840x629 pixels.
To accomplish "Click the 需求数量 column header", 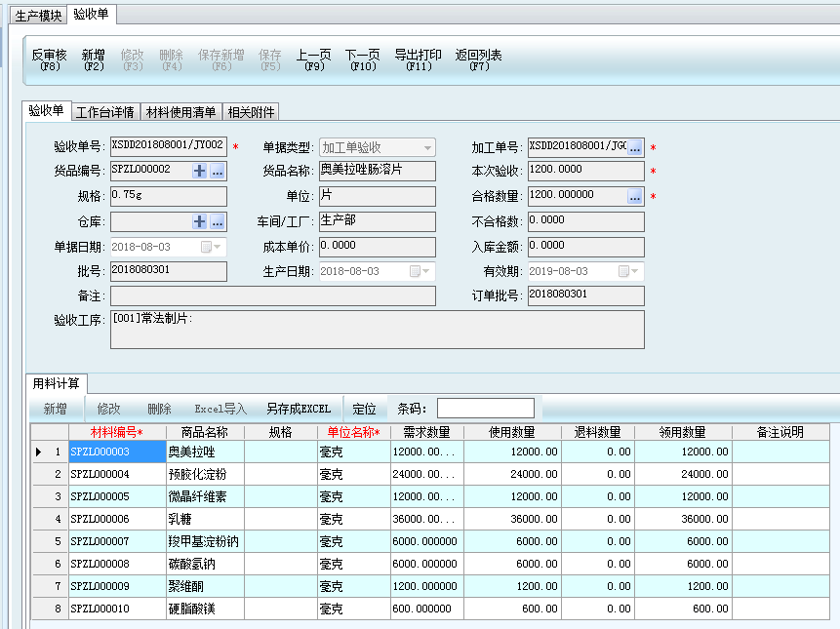I will [x=426, y=432].
